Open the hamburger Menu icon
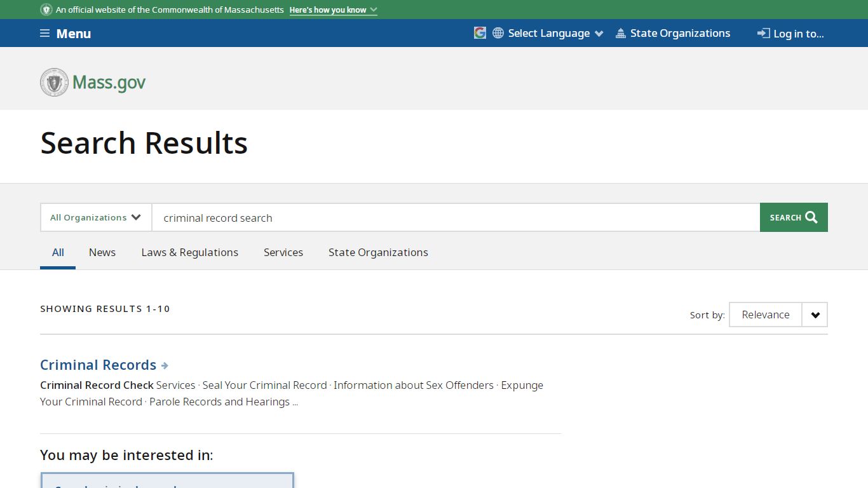The height and width of the screenshot is (488, 868). tap(44, 34)
